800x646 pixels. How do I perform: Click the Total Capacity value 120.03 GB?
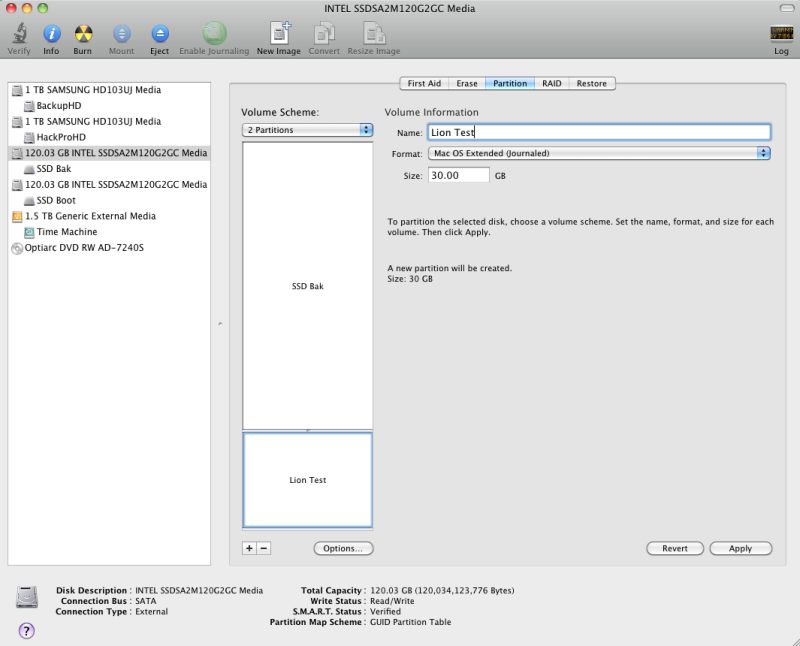pos(442,590)
